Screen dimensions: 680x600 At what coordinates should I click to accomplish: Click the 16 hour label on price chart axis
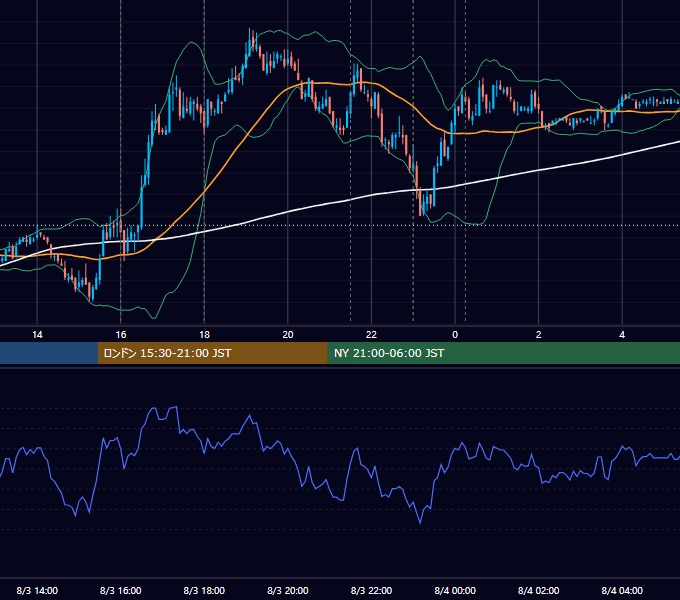[121, 335]
